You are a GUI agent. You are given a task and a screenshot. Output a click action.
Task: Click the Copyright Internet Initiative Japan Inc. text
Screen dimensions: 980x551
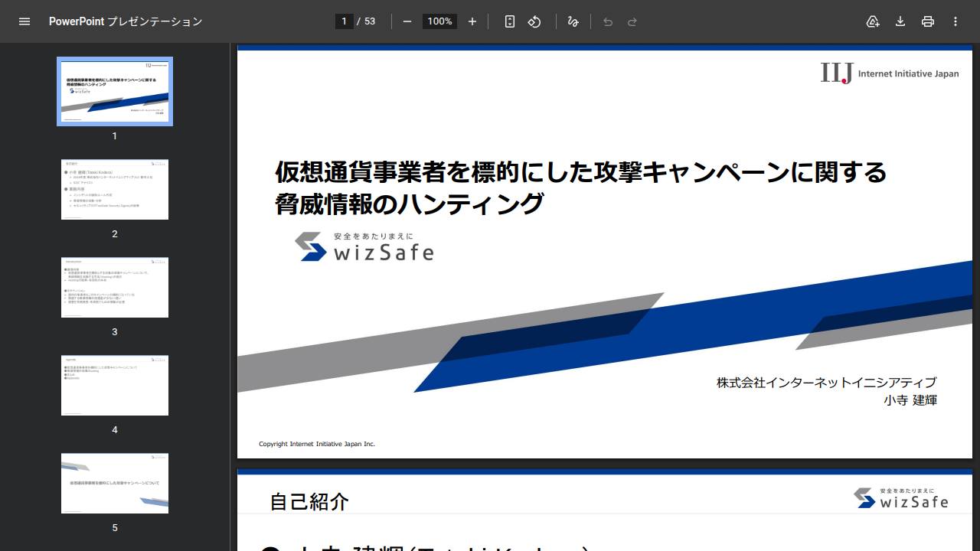tap(317, 444)
